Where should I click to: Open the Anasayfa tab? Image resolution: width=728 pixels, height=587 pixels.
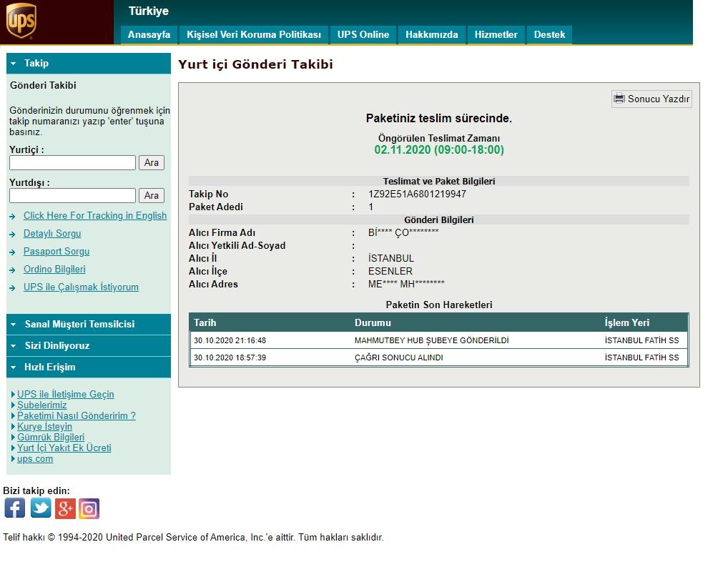point(149,35)
